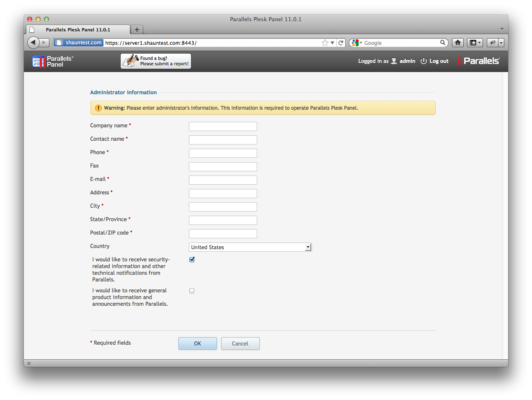Image resolution: width=532 pixels, height=400 pixels.
Task: Click the Cancel button
Action: pyautogui.click(x=240, y=343)
